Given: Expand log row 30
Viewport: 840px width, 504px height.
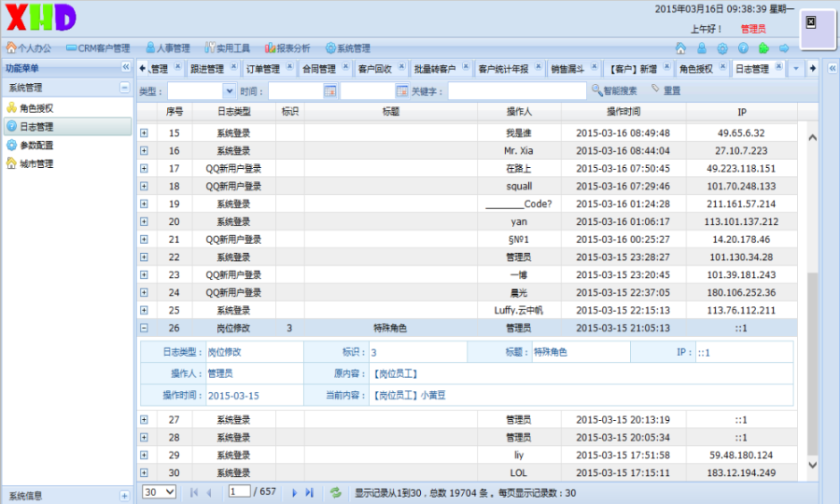Looking at the screenshot, I should coord(144,472).
